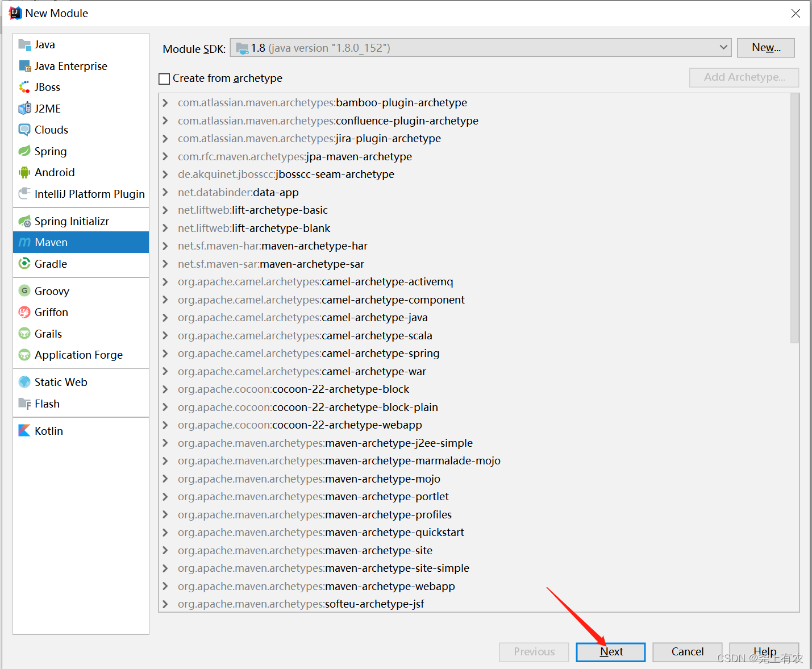Click the Maven m icon
The image size is (812, 669).
point(24,242)
